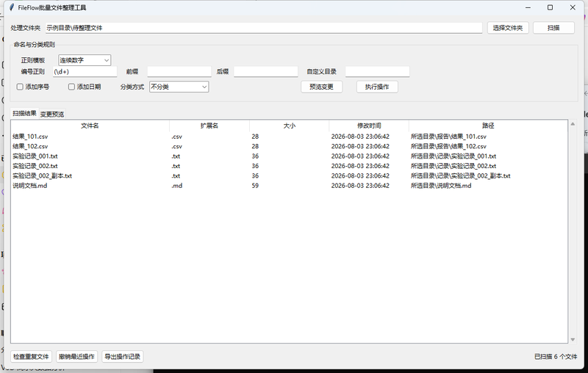Switch to the 扫描结果 tab
The image size is (588, 373).
24,114
